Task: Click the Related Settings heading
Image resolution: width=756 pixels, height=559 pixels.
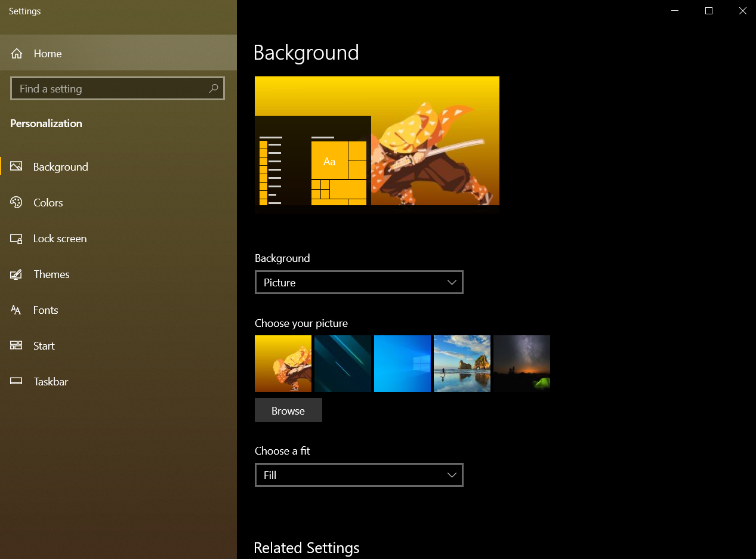Action: 307,548
